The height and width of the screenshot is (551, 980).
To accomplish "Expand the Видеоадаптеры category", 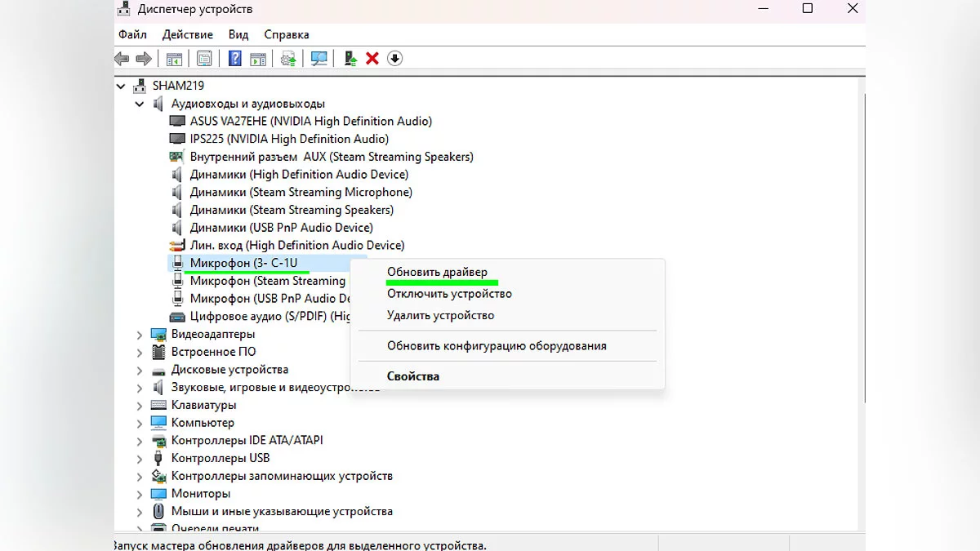I will tap(140, 335).
